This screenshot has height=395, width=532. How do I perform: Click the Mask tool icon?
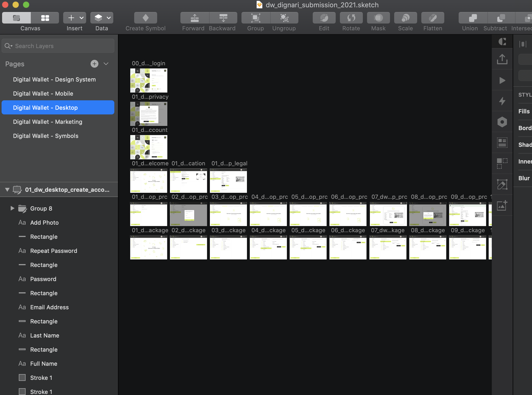pyautogui.click(x=378, y=18)
